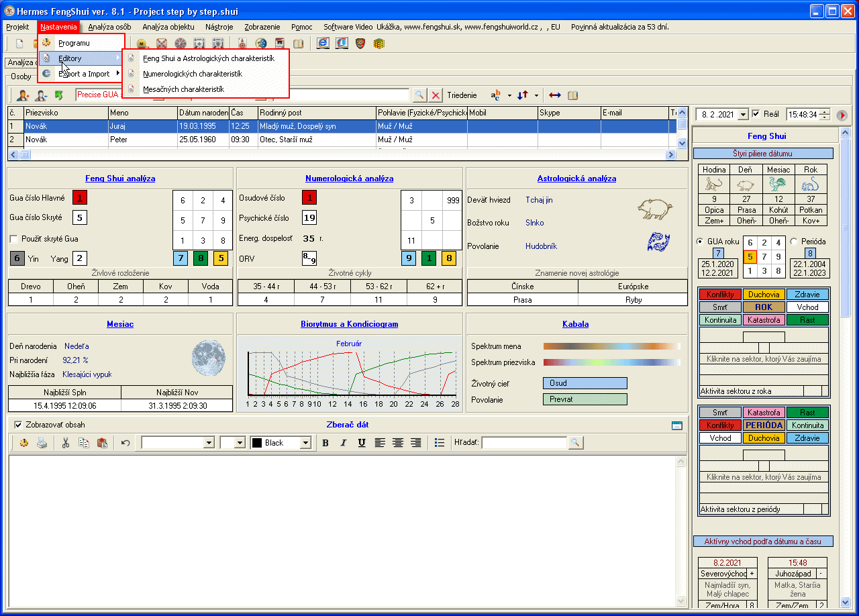The image size is (859, 616).
Task: Center text in editor
Action: [398, 443]
